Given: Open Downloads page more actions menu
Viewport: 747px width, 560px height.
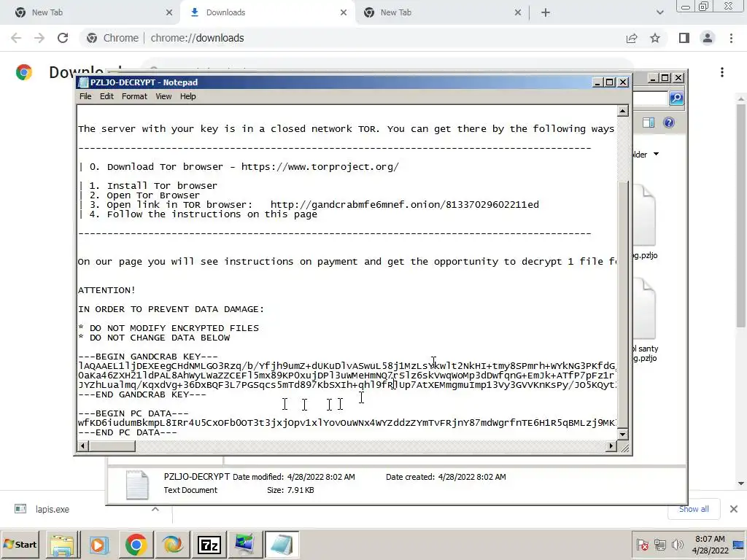Looking at the screenshot, I should tap(722, 72).
